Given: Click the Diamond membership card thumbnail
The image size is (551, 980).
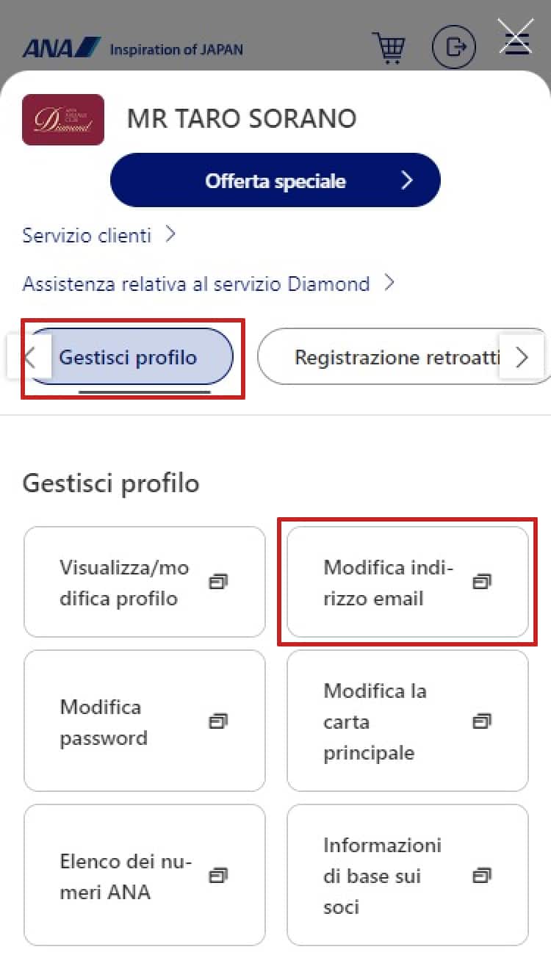Looking at the screenshot, I should tap(63, 120).
